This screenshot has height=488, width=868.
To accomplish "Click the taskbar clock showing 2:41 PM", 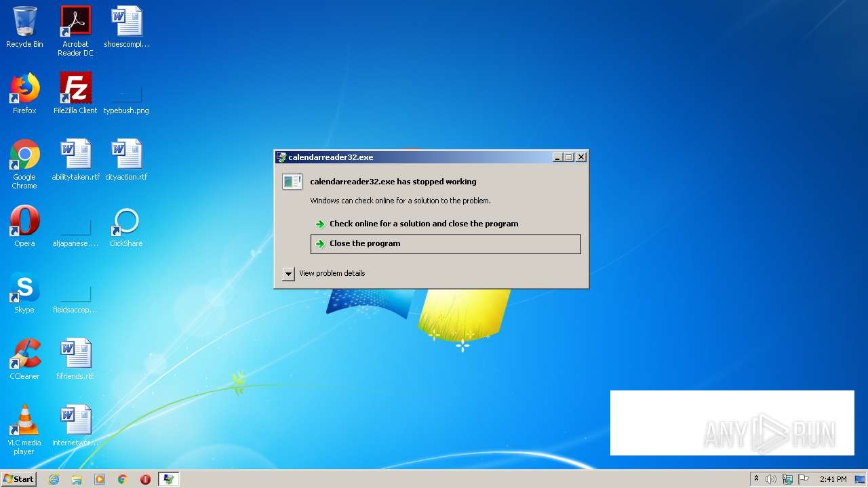I will [x=833, y=479].
